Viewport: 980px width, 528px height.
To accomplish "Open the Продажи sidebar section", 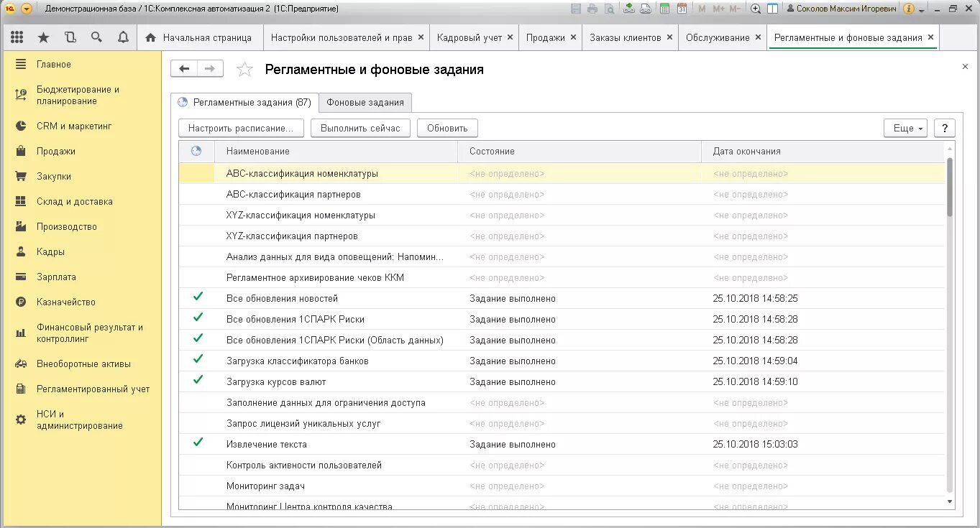I will [x=56, y=151].
